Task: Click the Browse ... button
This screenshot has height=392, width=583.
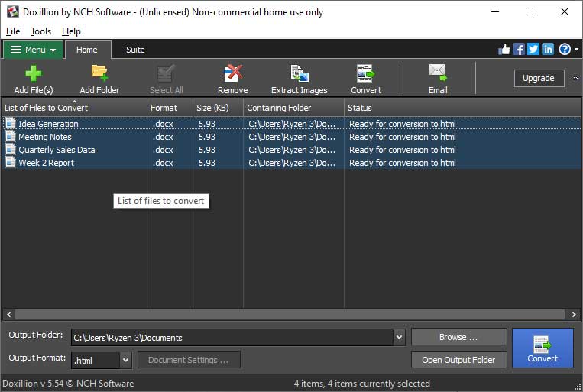Action: [458, 337]
